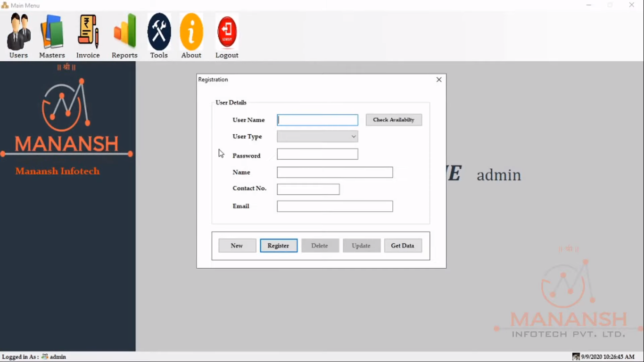Click Check Availability for the username
The image size is (644, 362).
[x=394, y=120]
